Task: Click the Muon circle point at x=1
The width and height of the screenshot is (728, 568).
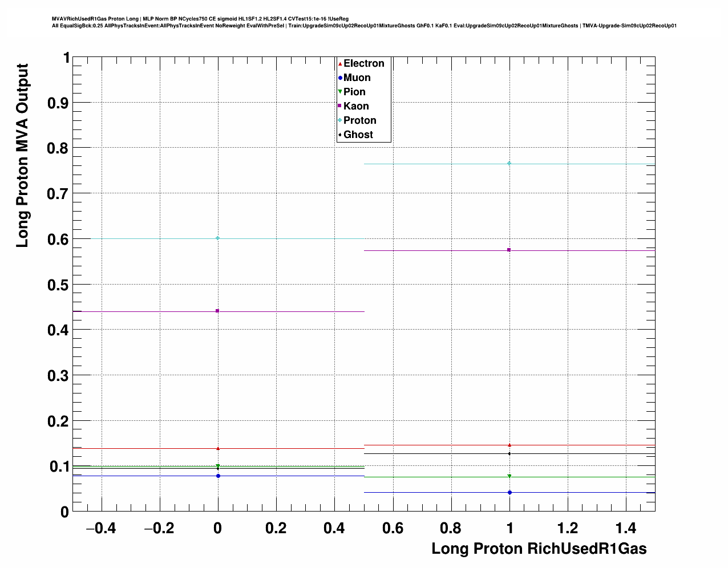Action: tap(509, 492)
